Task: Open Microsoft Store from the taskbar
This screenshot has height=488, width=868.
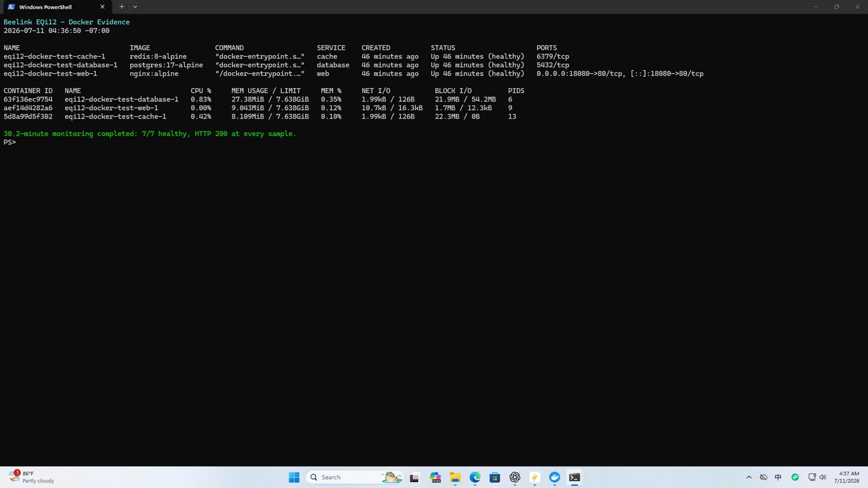Action: 495,477
